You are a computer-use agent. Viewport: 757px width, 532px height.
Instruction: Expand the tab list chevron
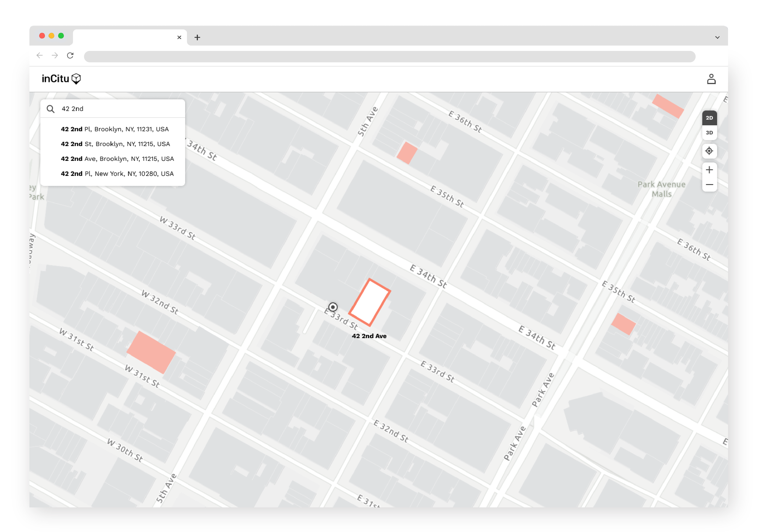[717, 37]
